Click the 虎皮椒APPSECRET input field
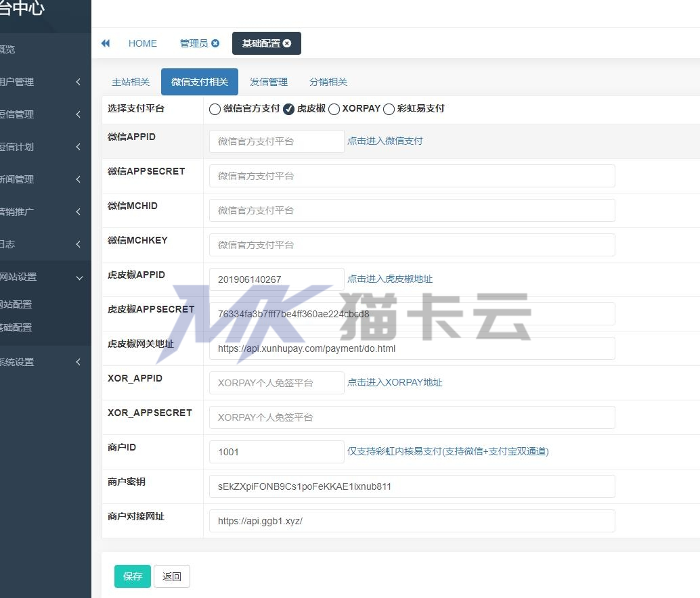Viewport: 700px width, 598px height. point(412,314)
